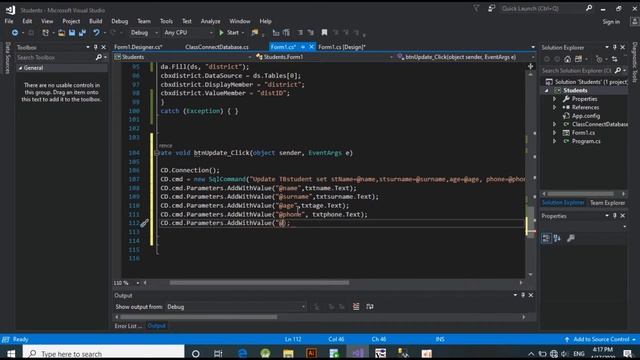This screenshot has width=640, height=360.
Task: Click the Alphabetical sort icon in Properties
Action: tap(557, 238)
